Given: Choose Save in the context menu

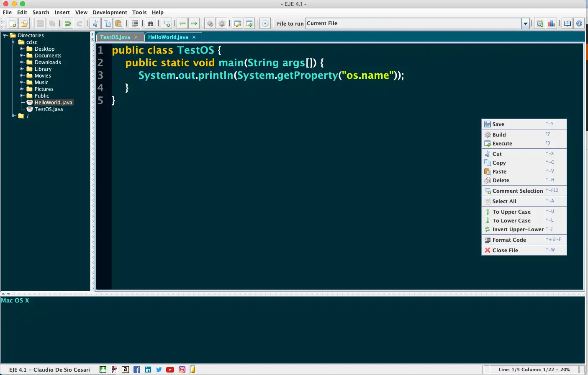Looking at the screenshot, I should (524, 124).
